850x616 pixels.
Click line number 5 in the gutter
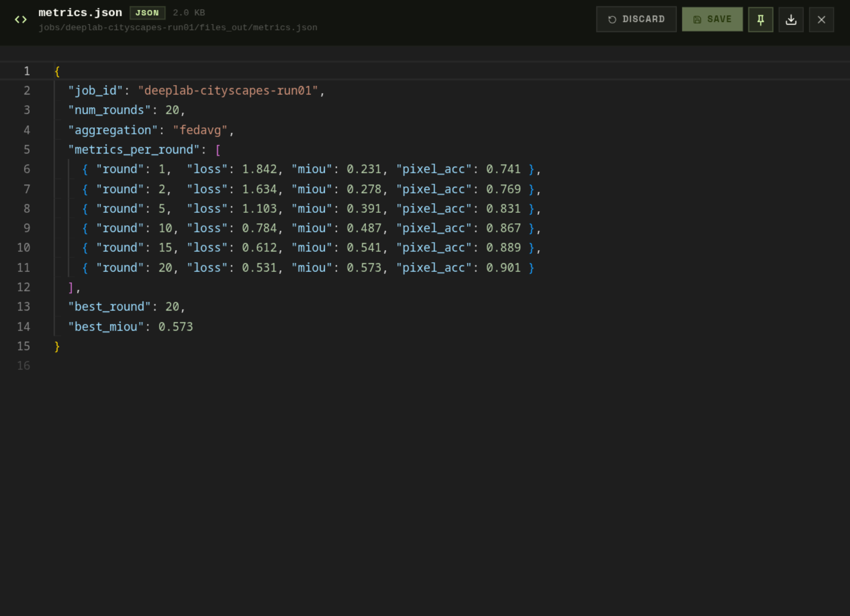(27, 149)
